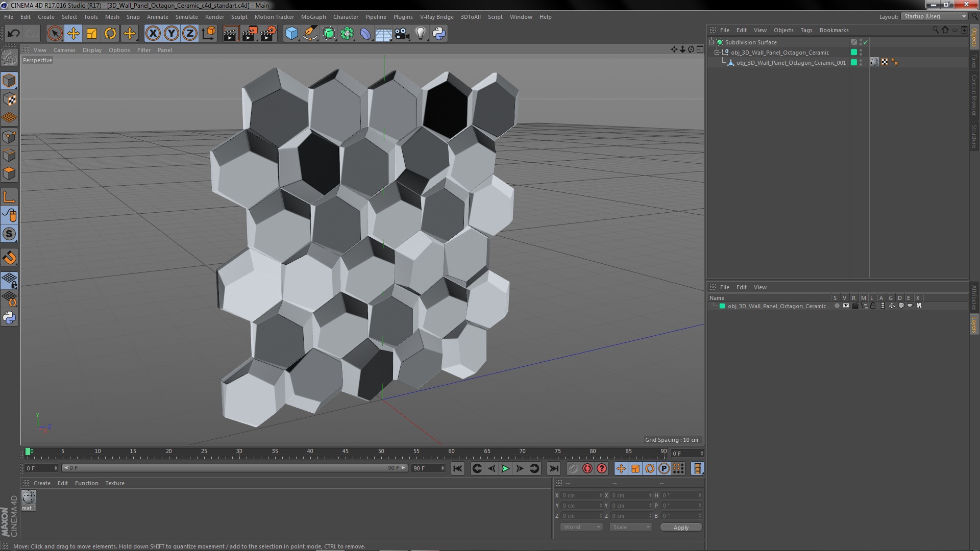The height and width of the screenshot is (551, 980).
Task: Click Record Active Objects keyframe button
Action: (x=573, y=468)
